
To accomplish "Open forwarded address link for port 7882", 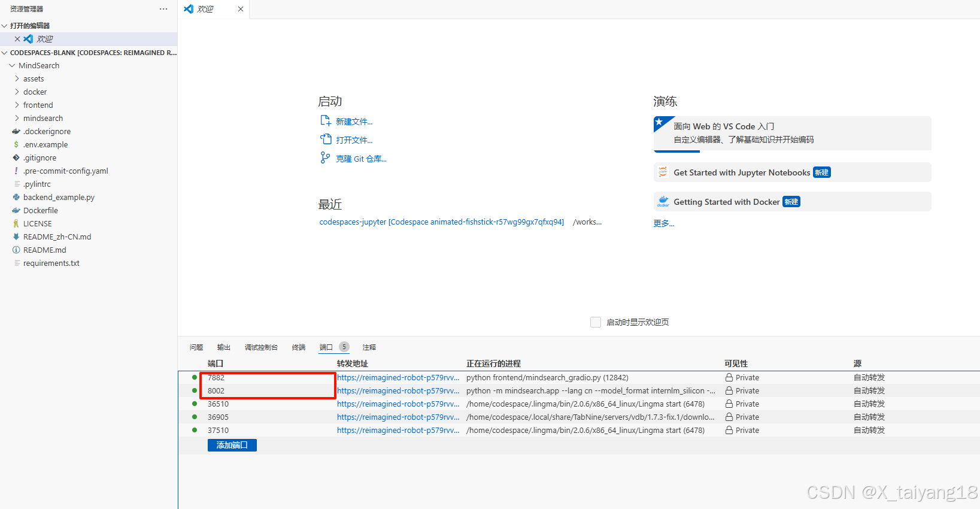I will coord(398,378).
